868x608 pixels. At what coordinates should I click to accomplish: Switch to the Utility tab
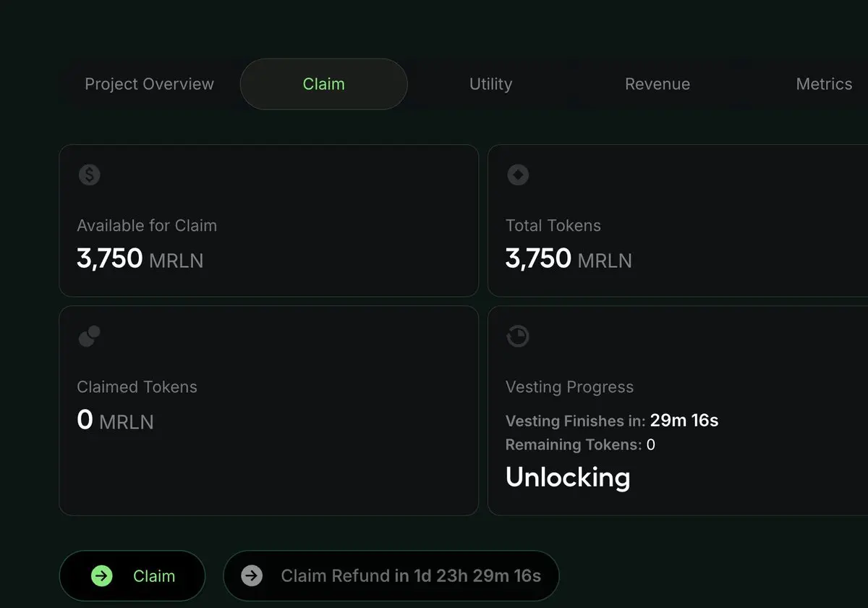[x=490, y=84]
